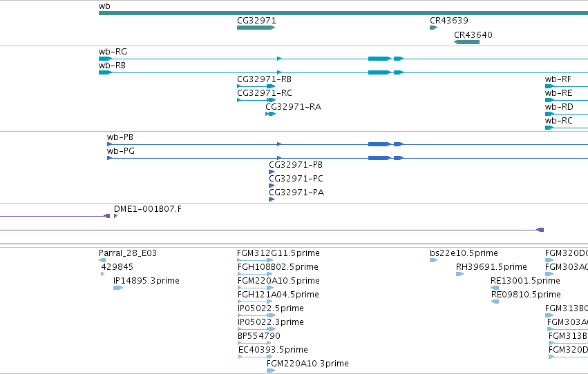Select the Parral_28_E03 EST feature
This screenshot has height=374, width=588.
102,260
